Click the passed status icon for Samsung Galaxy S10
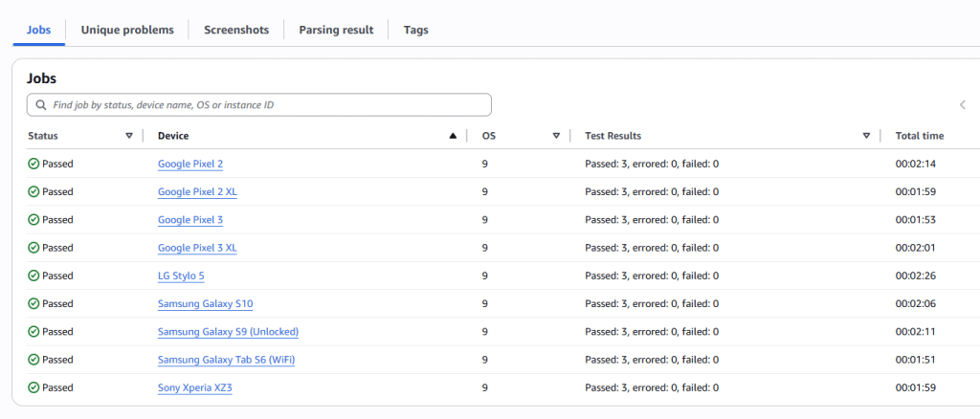Image resolution: width=980 pixels, height=419 pixels. pyautogui.click(x=33, y=304)
